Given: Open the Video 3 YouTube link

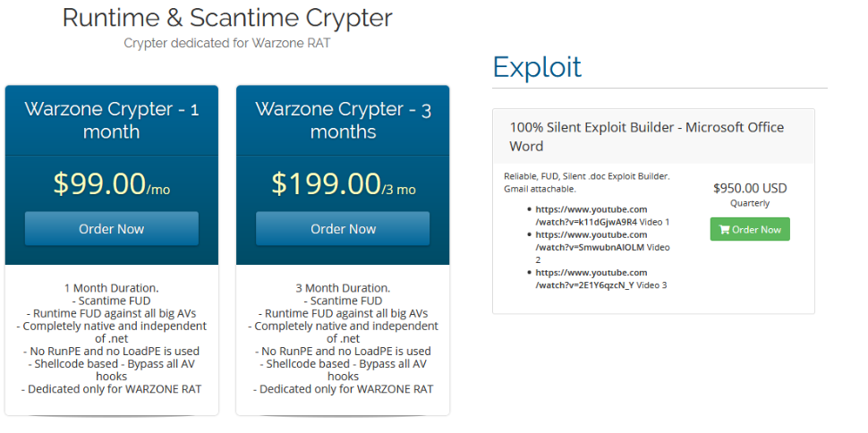Looking at the screenshot, I should click(591, 278).
